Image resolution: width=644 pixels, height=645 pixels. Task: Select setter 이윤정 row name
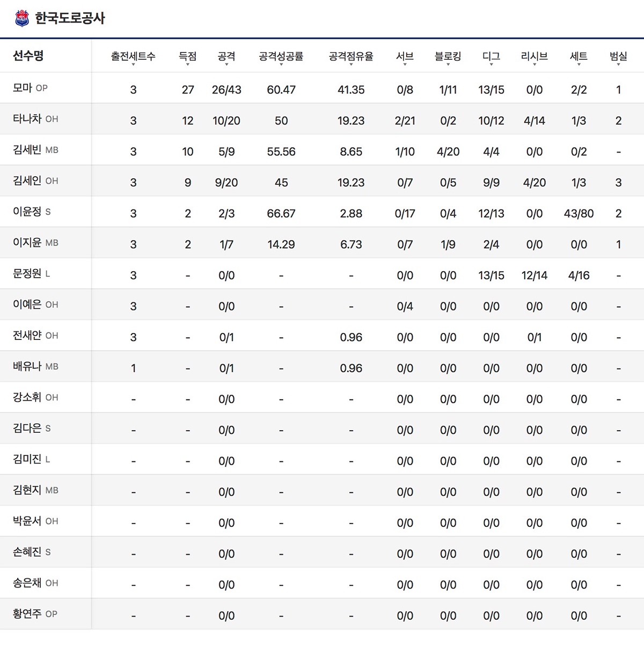pos(27,212)
